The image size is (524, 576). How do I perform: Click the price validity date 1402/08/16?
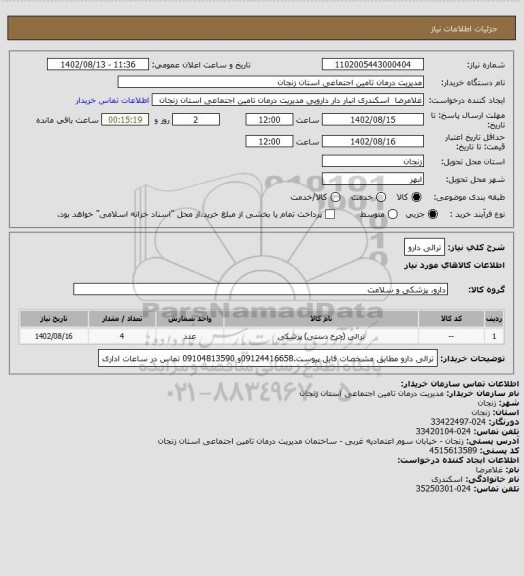pos(373,141)
